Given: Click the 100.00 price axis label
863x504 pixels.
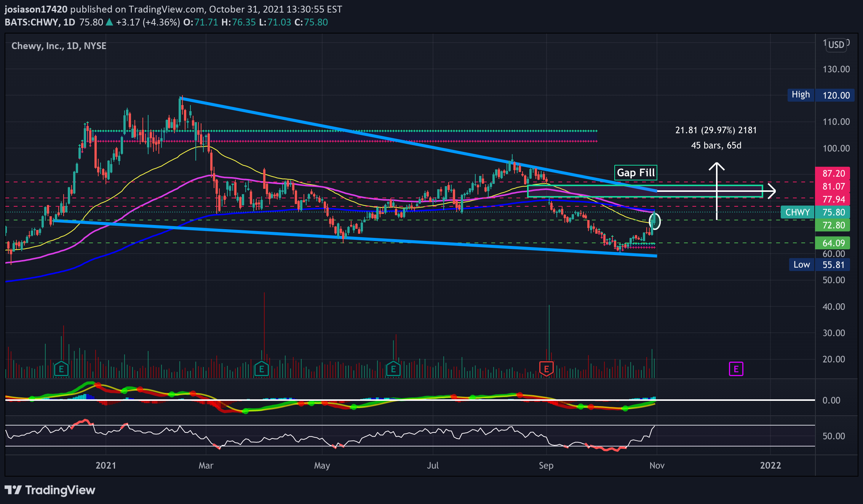Looking at the screenshot, I should pos(836,148).
